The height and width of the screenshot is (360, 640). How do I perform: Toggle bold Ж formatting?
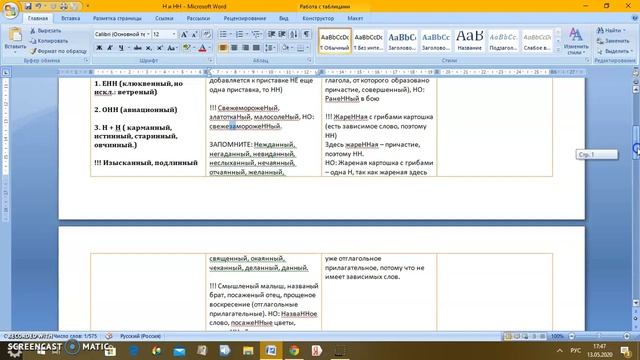point(99,48)
